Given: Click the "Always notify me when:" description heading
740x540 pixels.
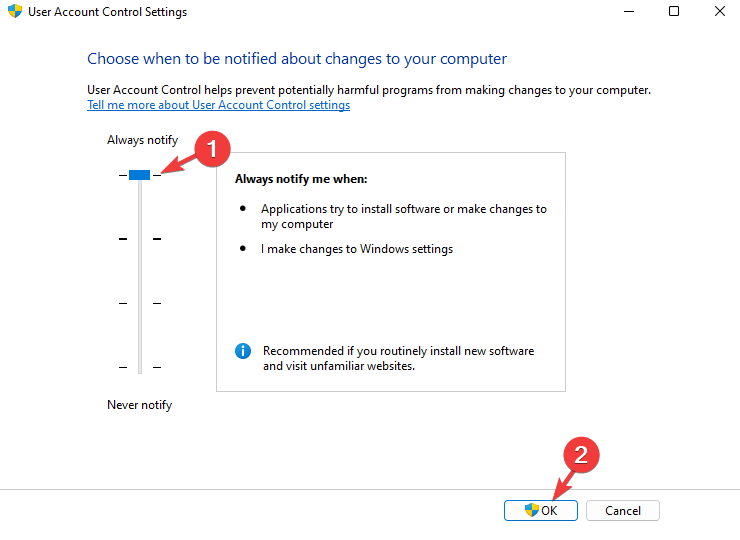Looking at the screenshot, I should coord(301,179).
